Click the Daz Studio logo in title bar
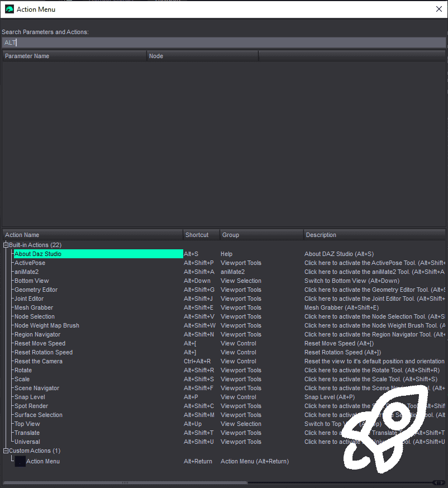The height and width of the screenshot is (488, 448). coord(9,10)
